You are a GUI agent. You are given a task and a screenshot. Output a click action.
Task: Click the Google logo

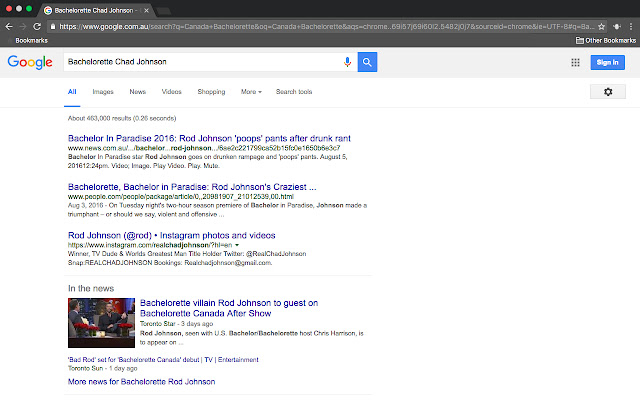(x=30, y=62)
